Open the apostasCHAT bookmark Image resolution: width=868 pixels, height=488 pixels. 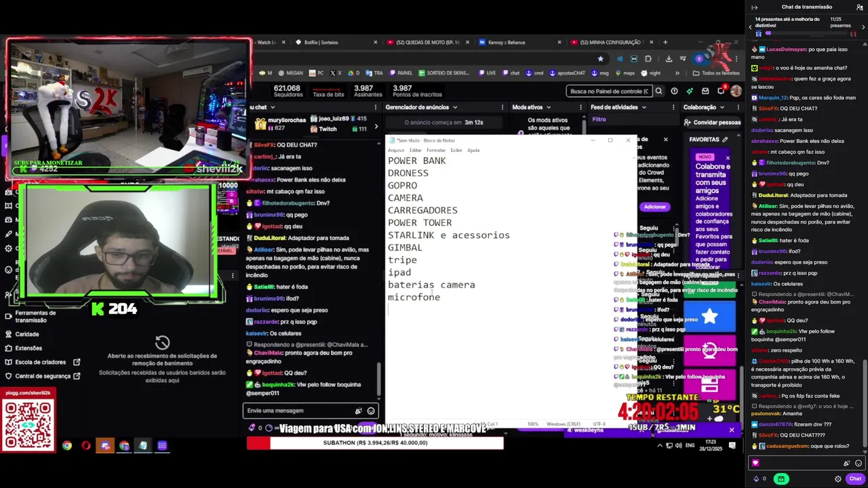click(x=567, y=73)
